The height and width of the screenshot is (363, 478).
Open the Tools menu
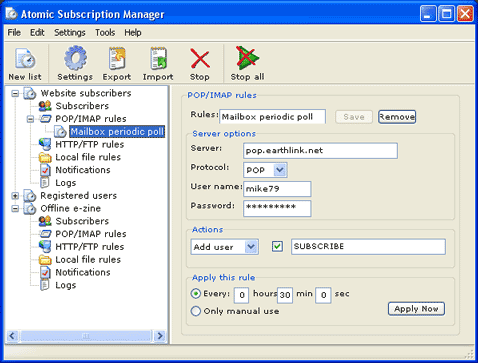click(x=105, y=33)
